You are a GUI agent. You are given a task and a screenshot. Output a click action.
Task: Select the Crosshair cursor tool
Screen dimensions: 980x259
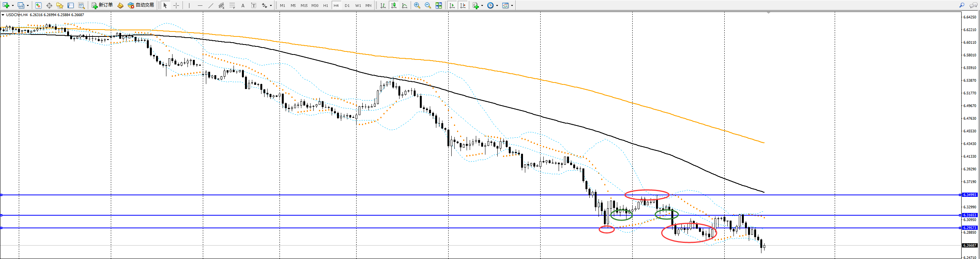point(176,5)
